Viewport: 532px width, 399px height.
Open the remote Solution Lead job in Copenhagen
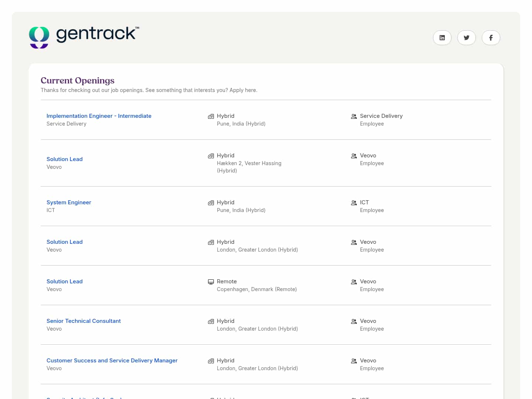point(65,282)
